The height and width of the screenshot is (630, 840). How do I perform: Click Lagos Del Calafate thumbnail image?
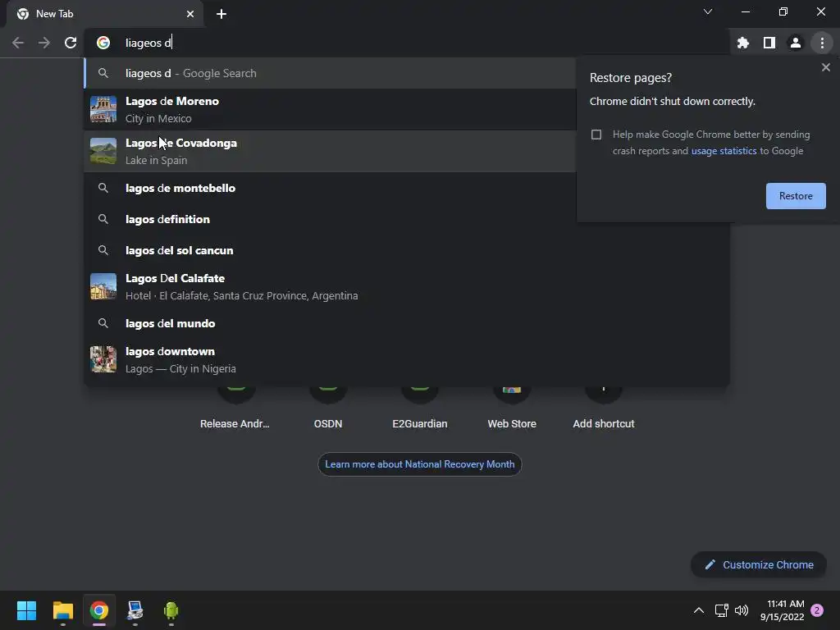[x=103, y=286]
